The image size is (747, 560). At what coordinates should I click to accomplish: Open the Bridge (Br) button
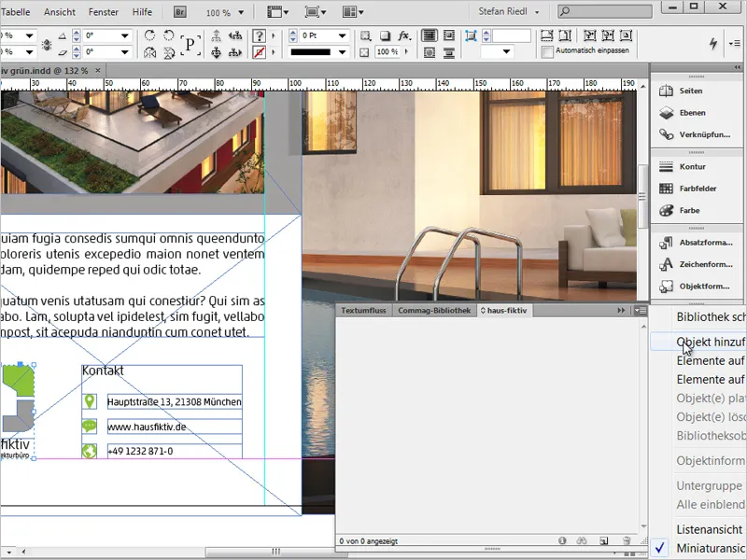(179, 12)
